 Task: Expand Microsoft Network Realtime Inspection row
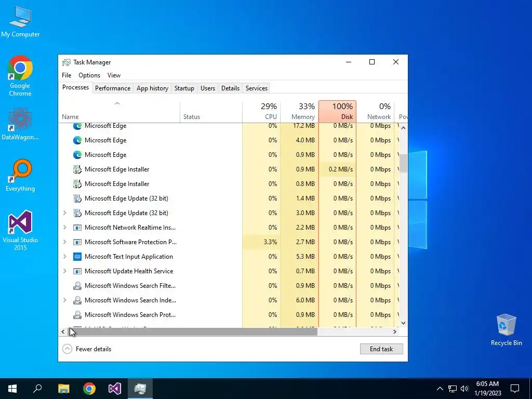(65, 228)
